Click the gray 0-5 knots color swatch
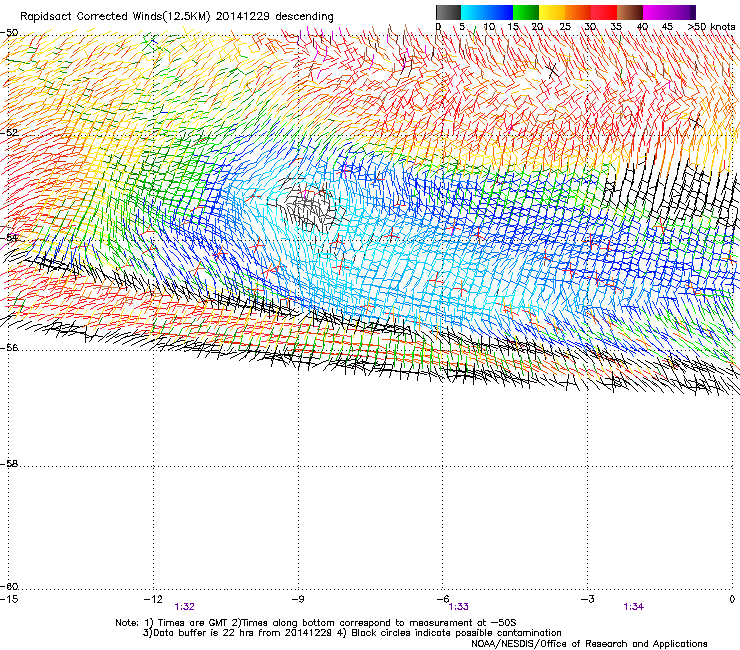The image size is (740, 650). point(448,12)
